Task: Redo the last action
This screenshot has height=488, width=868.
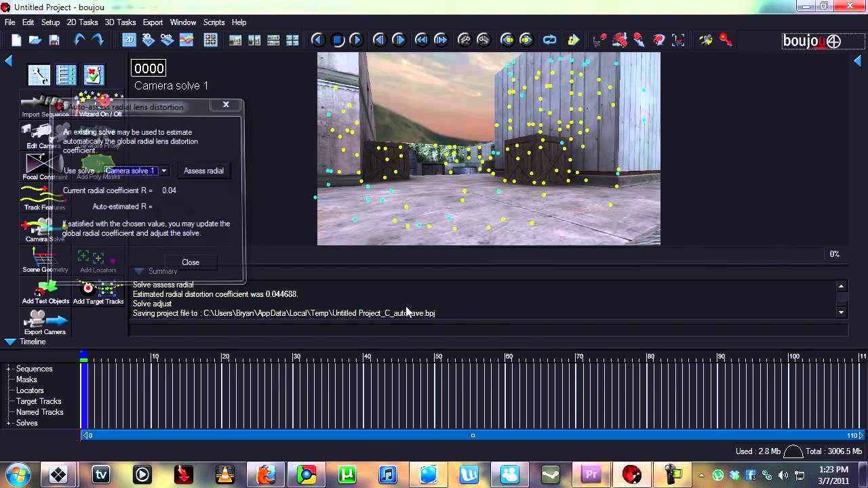Action: [x=98, y=41]
